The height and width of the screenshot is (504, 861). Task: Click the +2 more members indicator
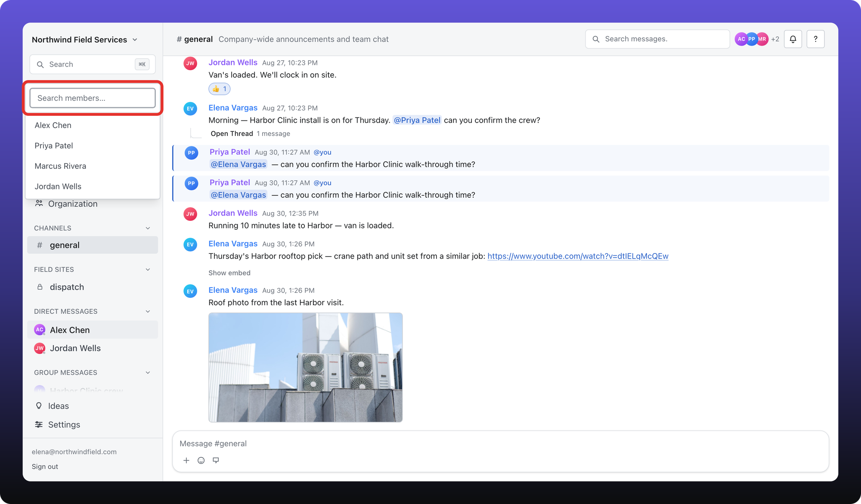775,39
